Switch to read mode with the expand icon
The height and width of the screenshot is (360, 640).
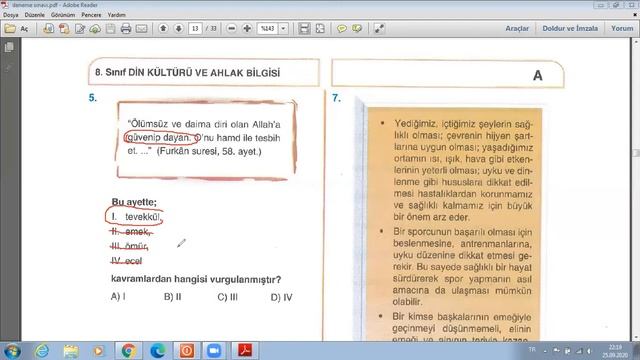379,29
